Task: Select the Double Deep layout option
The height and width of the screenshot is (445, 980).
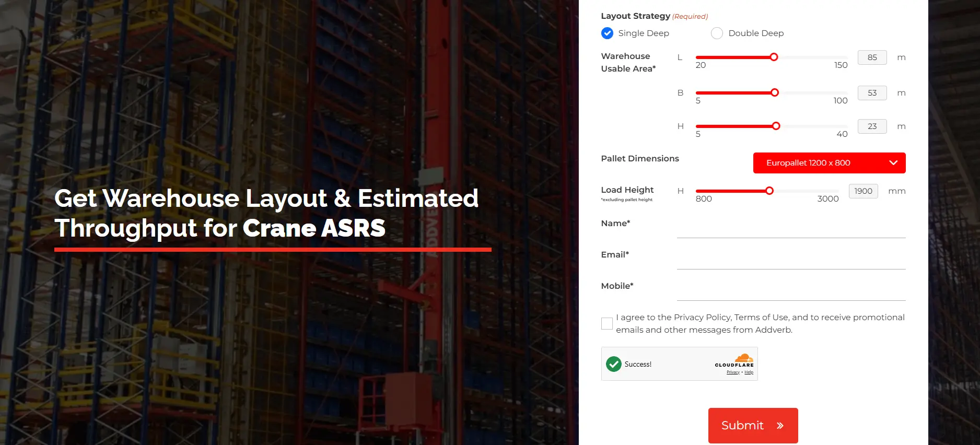Action: (717, 33)
